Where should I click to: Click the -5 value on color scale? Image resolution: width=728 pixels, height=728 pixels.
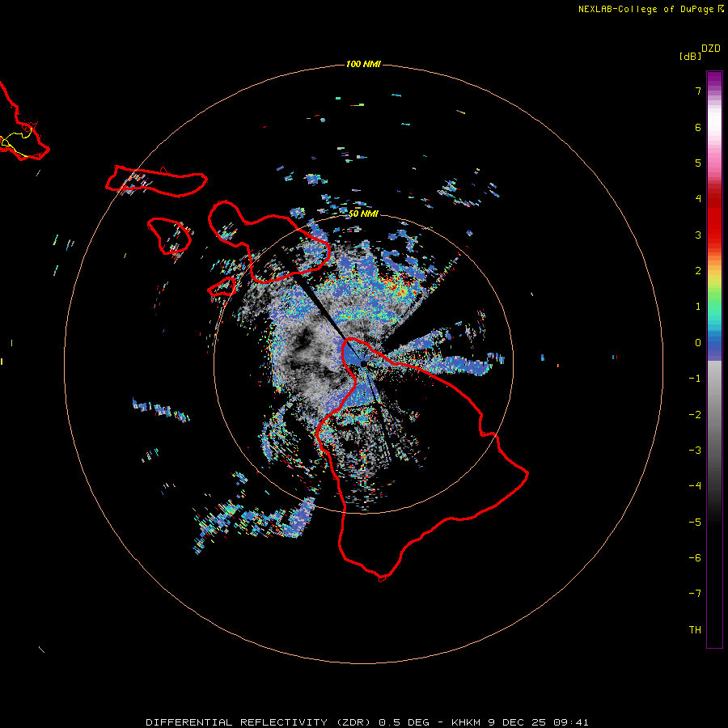pos(695,523)
